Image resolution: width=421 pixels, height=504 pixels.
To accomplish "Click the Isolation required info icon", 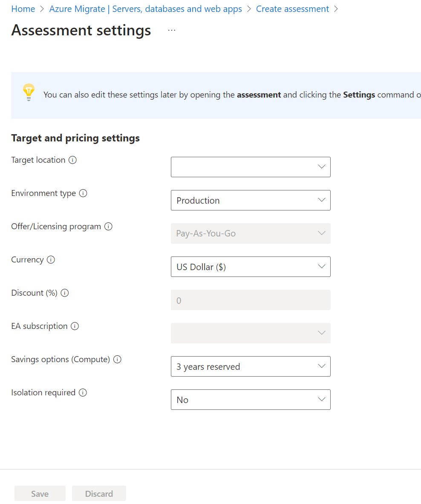I will (83, 392).
